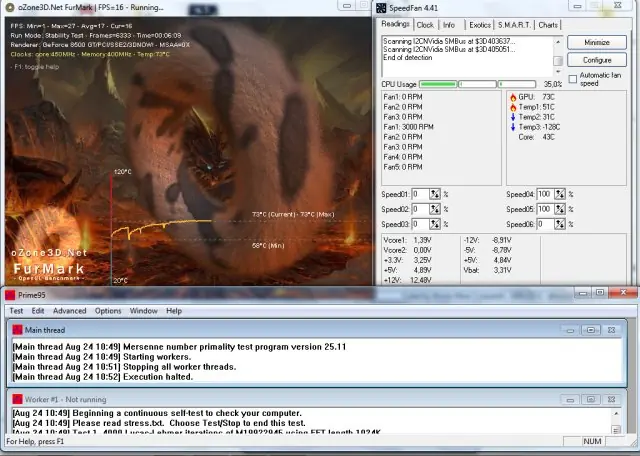
Task: Click the Speed02 spinner arrows
Action: click(x=435, y=209)
